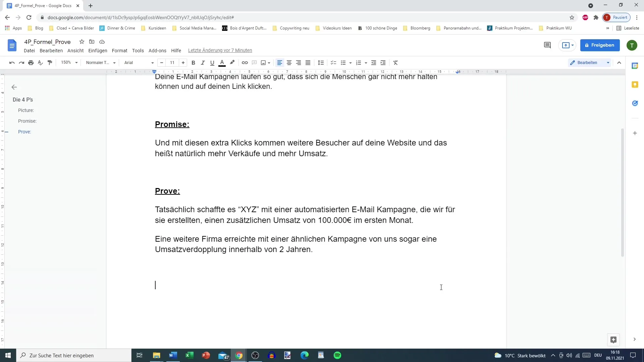This screenshot has height=362, width=644.
Task: Jump to Picture: in outline
Action: pos(26,110)
